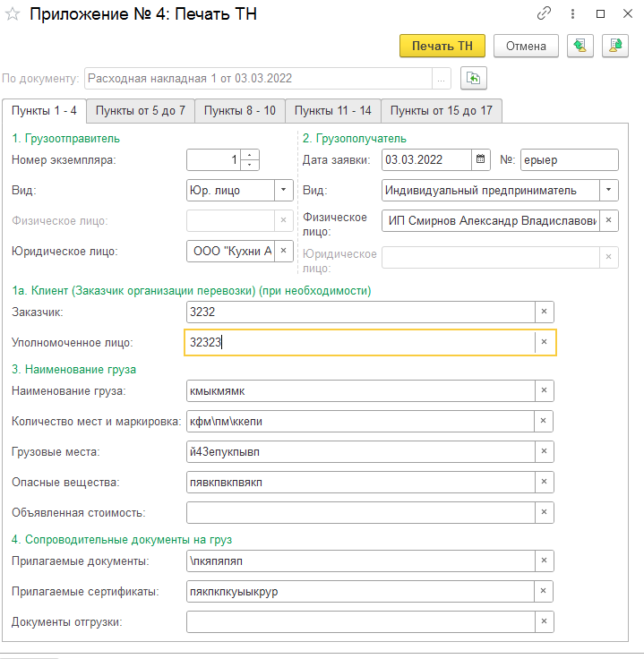The height and width of the screenshot is (659, 644).
Task: Click the empty Документы отгрузки field
Action: point(361,621)
